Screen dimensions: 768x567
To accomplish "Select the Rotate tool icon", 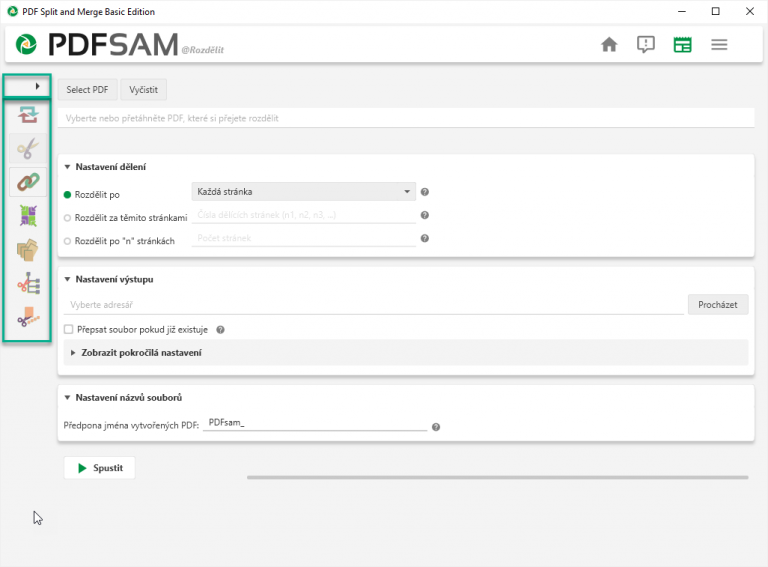I will click(x=28, y=216).
